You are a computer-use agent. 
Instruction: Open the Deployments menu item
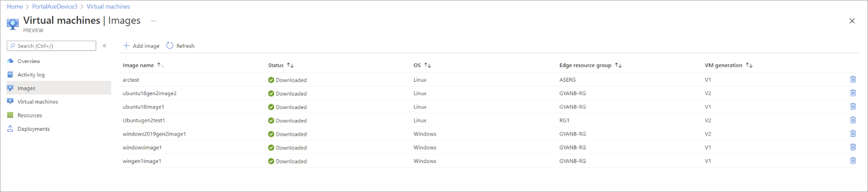point(33,129)
